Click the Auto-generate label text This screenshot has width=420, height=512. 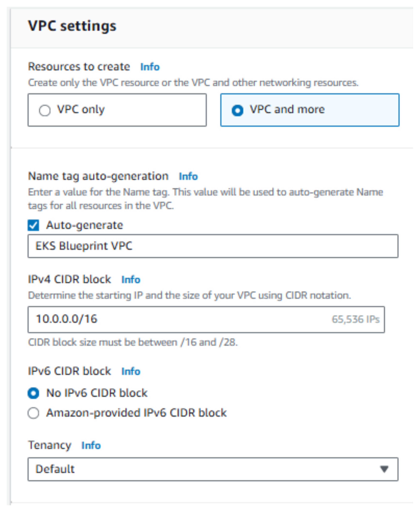[85, 225]
